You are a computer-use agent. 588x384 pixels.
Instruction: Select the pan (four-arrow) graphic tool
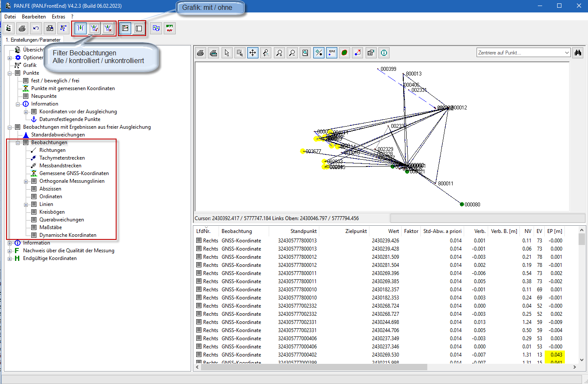253,53
